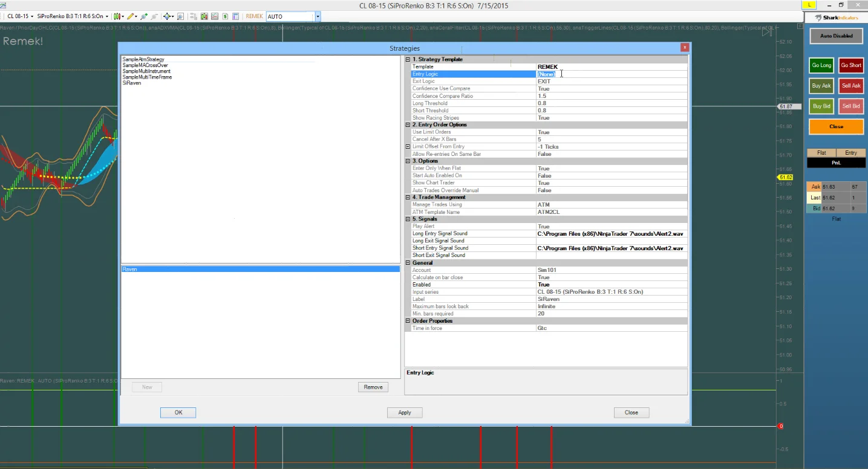Click the Apply button
This screenshot has height=469, width=868.
click(x=405, y=412)
